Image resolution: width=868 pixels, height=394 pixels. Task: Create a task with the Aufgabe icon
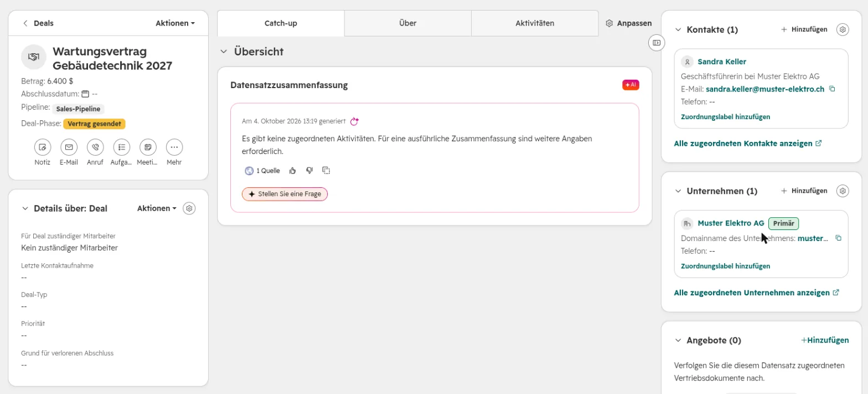[x=121, y=147]
